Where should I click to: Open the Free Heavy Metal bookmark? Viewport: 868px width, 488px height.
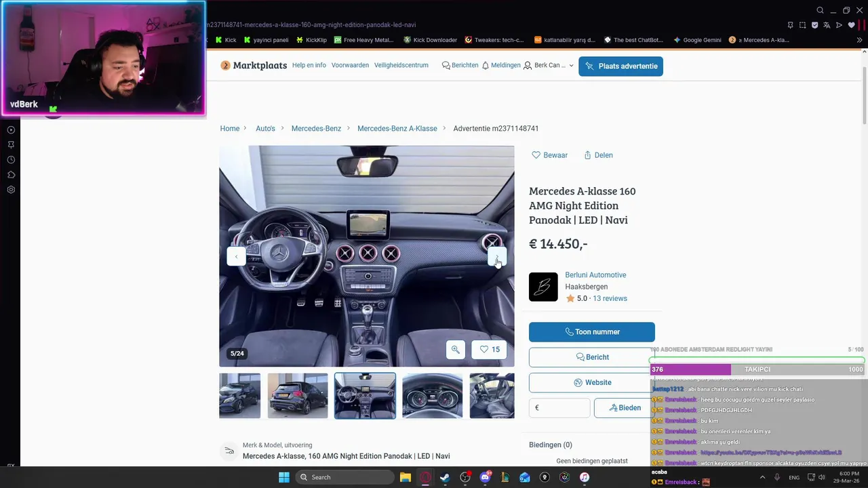(363, 40)
